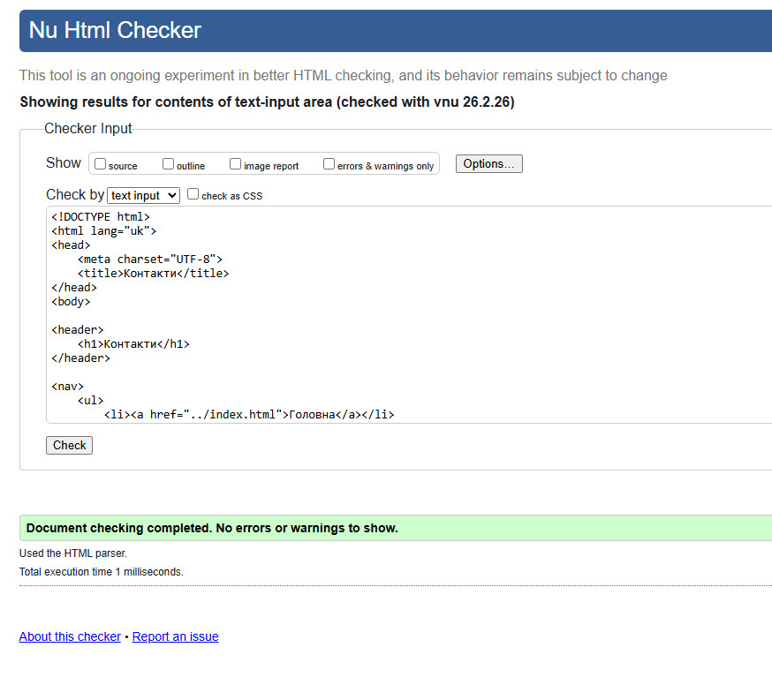This screenshot has height=700, width=772.
Task: Click the h1 Контакти line in the code
Action: tap(133, 344)
